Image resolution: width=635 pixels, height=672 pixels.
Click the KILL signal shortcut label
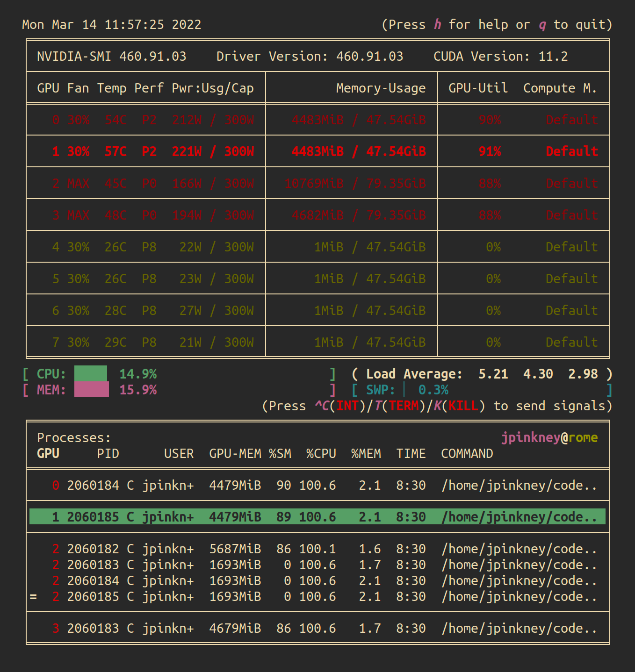[463, 406]
